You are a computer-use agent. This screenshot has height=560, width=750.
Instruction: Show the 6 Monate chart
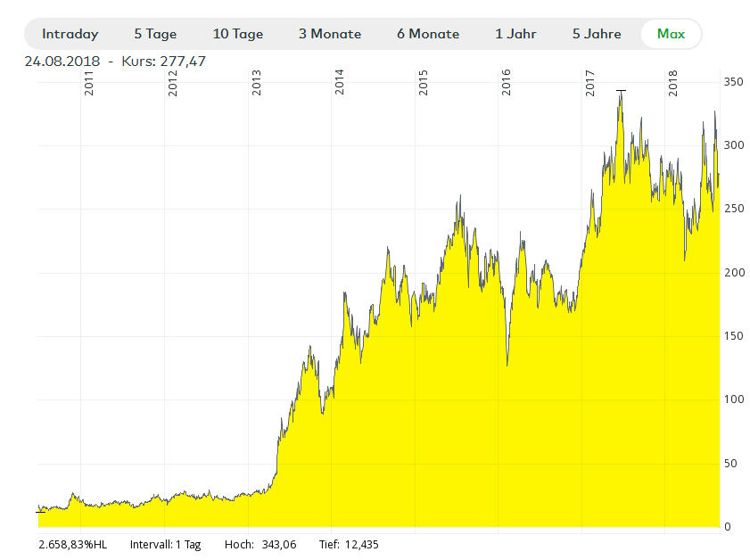coord(428,34)
